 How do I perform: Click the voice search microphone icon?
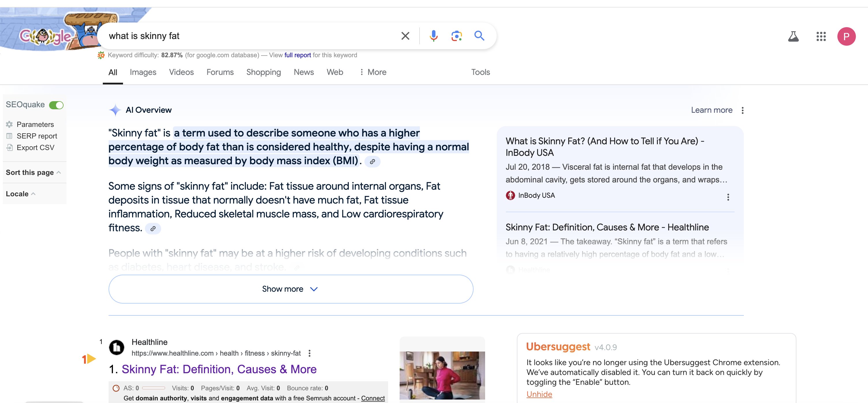coord(433,36)
